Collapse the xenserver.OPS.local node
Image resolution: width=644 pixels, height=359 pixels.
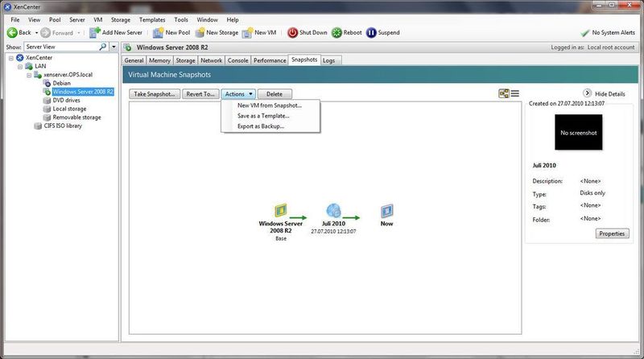(x=29, y=75)
